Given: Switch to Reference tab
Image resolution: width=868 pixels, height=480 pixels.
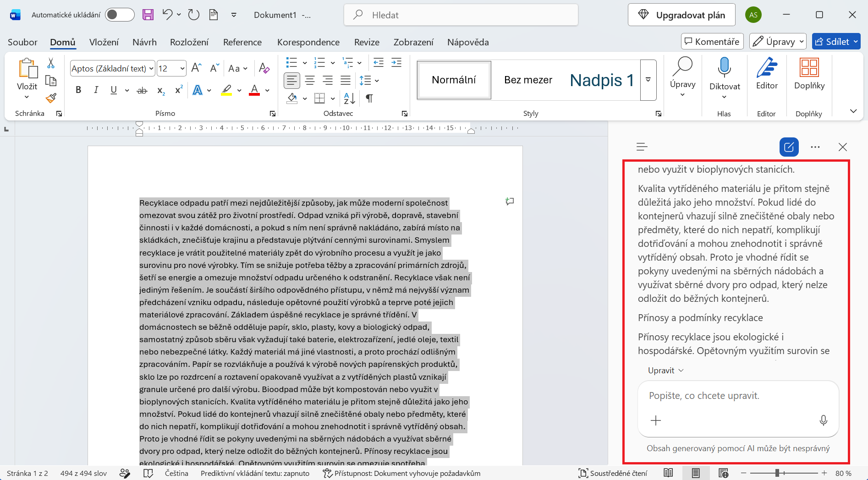Looking at the screenshot, I should coord(242,42).
